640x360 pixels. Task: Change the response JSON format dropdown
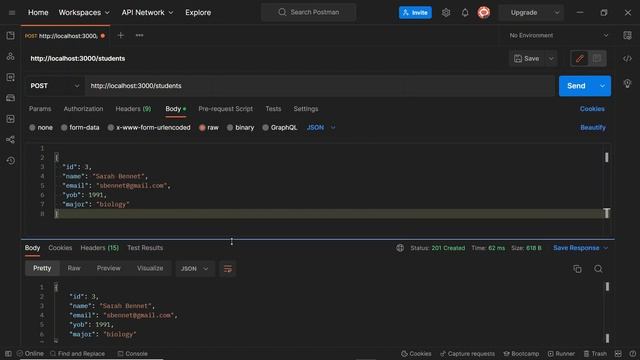[x=195, y=269]
